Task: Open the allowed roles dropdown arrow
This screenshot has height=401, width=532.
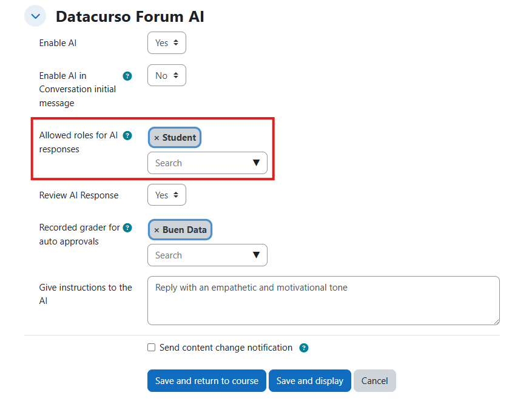Action: pyautogui.click(x=256, y=163)
